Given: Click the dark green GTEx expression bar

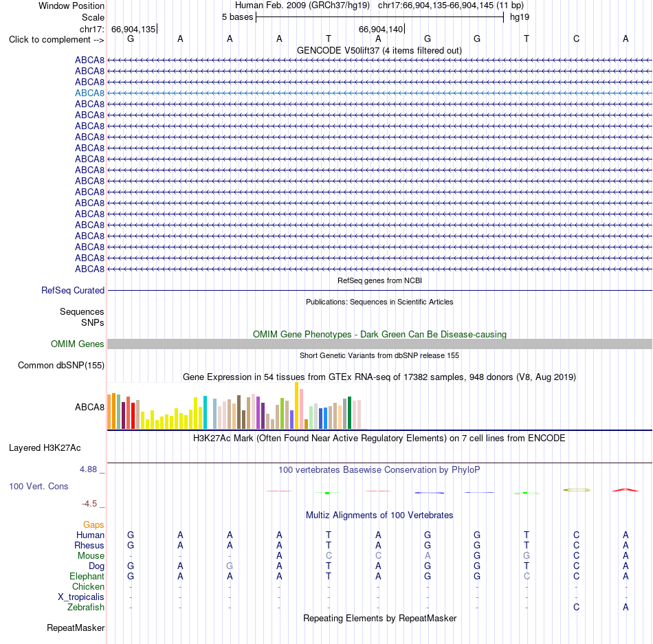Looking at the screenshot, I should pyautogui.click(x=349, y=412).
